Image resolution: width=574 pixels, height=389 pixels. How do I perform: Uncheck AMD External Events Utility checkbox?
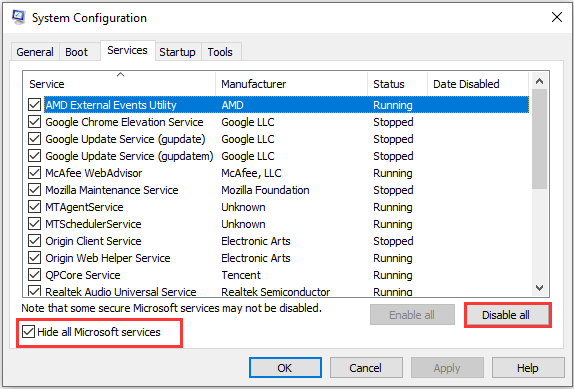34,105
